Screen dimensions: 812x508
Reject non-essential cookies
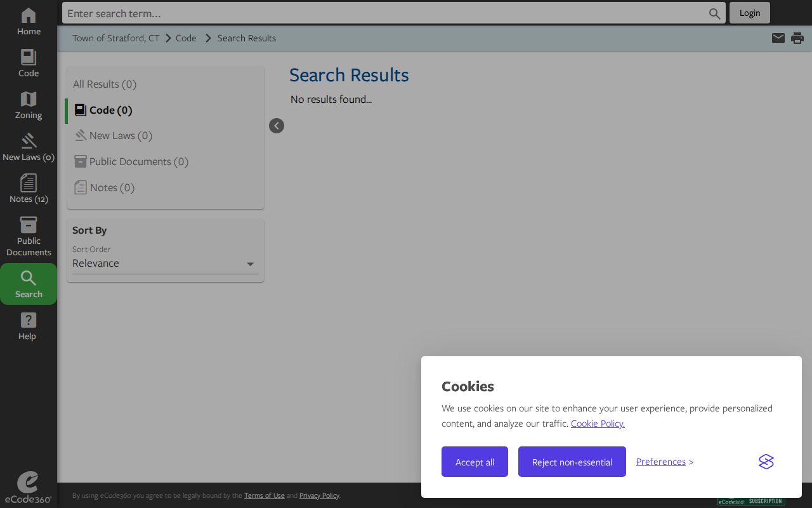[572, 462]
